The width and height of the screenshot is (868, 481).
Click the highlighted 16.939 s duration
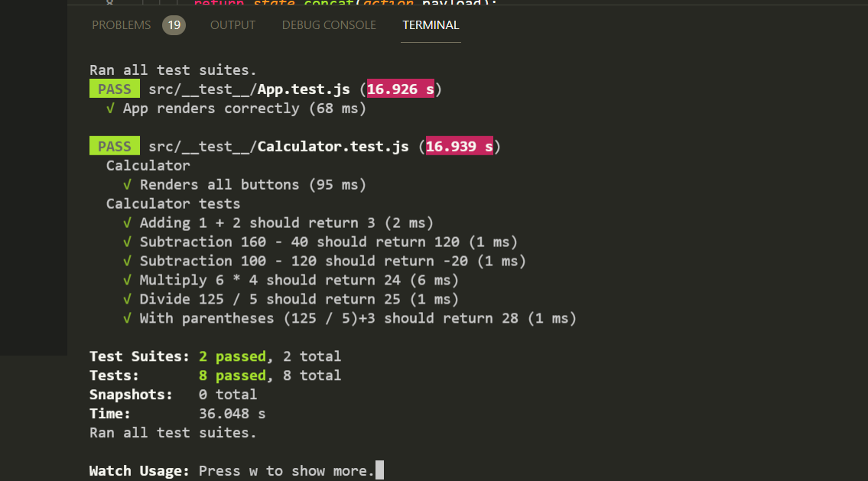(460, 146)
